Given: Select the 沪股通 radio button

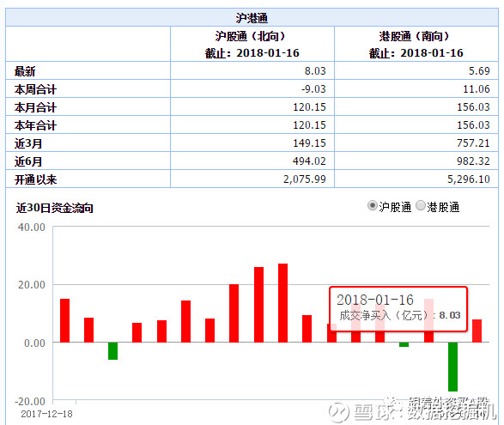Looking at the screenshot, I should pos(373,205).
